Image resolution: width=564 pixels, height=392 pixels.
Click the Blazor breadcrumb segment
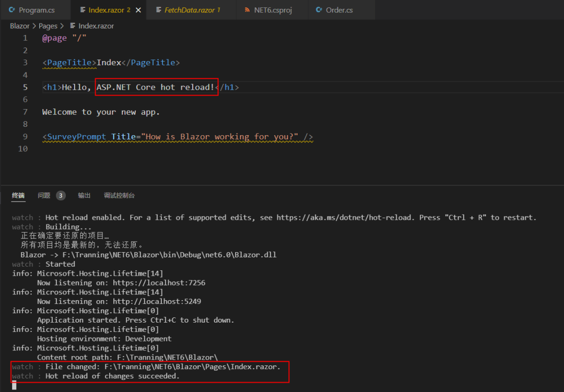tap(19, 26)
